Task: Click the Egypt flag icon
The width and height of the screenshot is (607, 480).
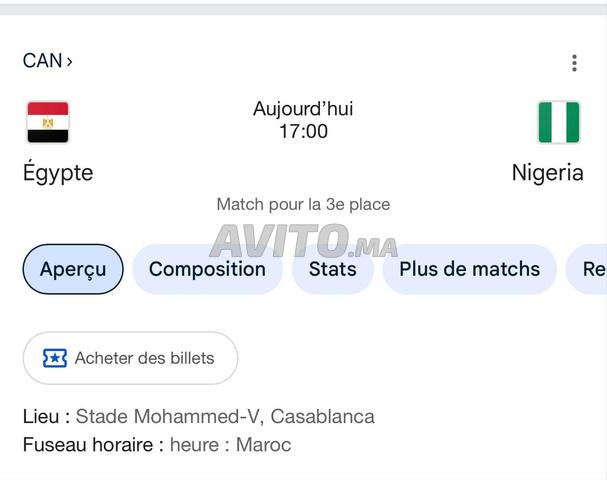Action: [48, 122]
